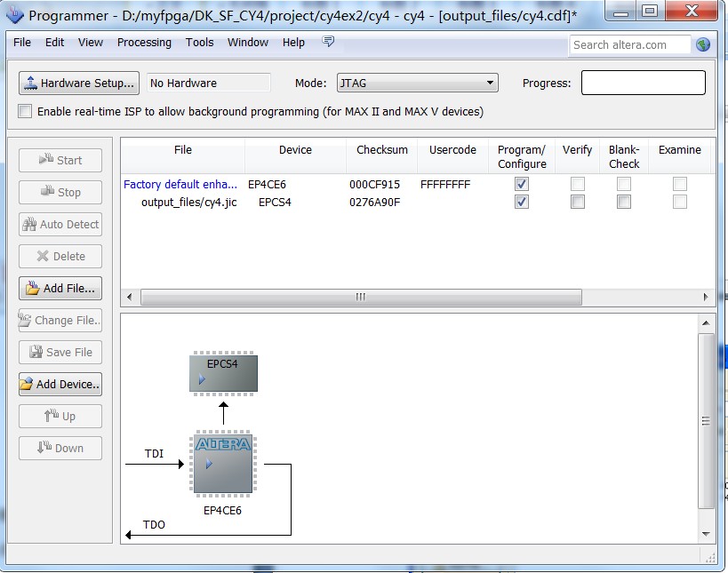Click the help bubble icon in menu bar
The image size is (728, 573).
328,42
